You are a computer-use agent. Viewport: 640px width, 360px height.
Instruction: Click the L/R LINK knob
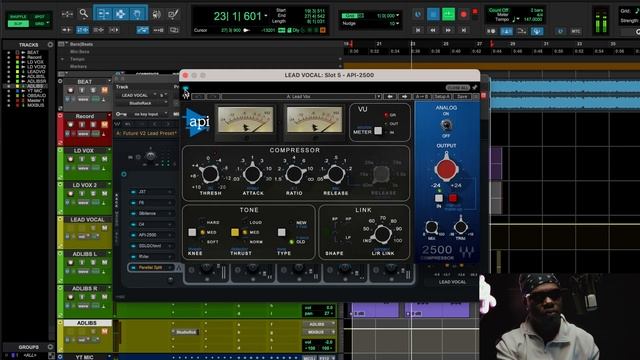tap(382, 234)
